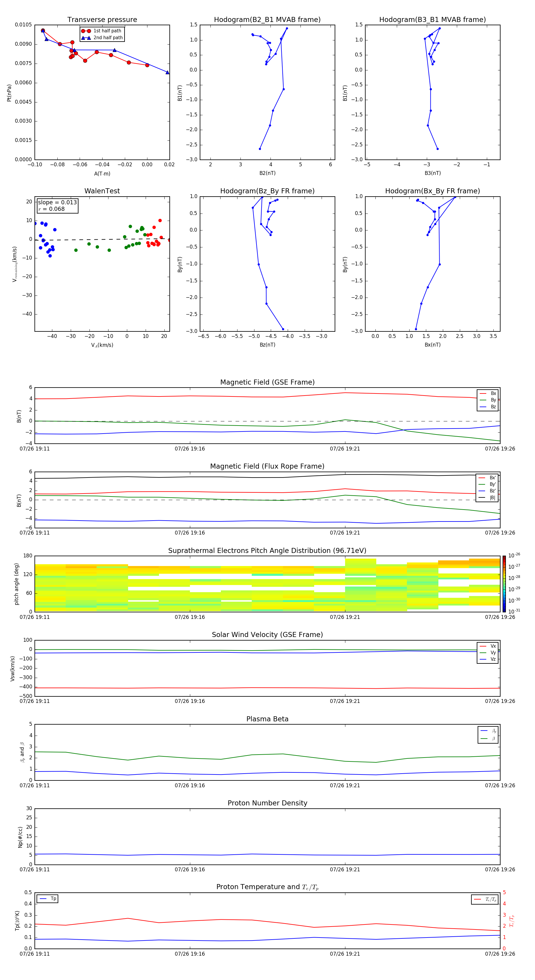Click the 'B2(nT)' x-axis label
The height and width of the screenshot is (980, 535).
267,173
